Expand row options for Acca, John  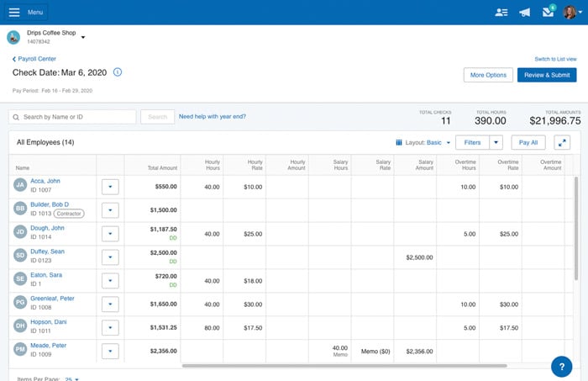(x=110, y=187)
